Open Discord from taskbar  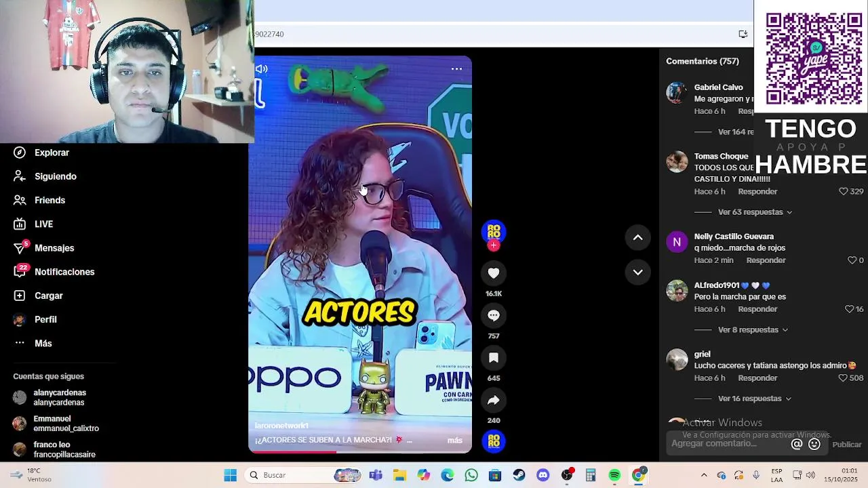tap(542, 475)
